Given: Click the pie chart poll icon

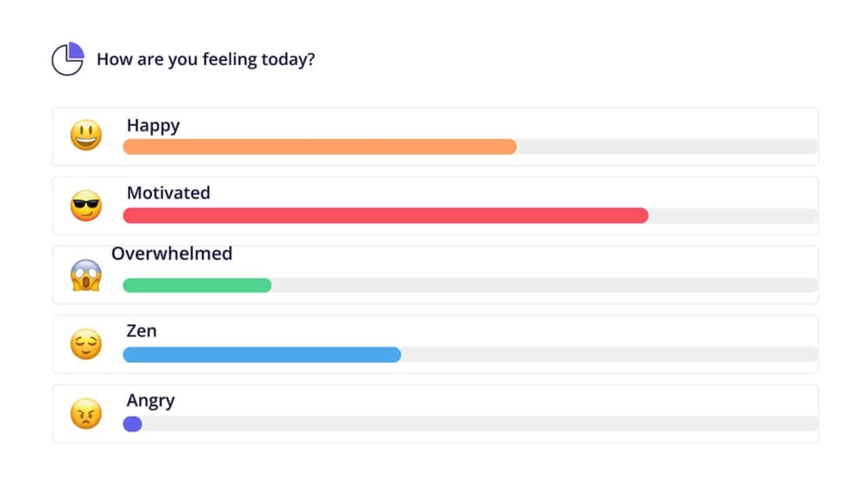Looking at the screenshot, I should click(68, 59).
